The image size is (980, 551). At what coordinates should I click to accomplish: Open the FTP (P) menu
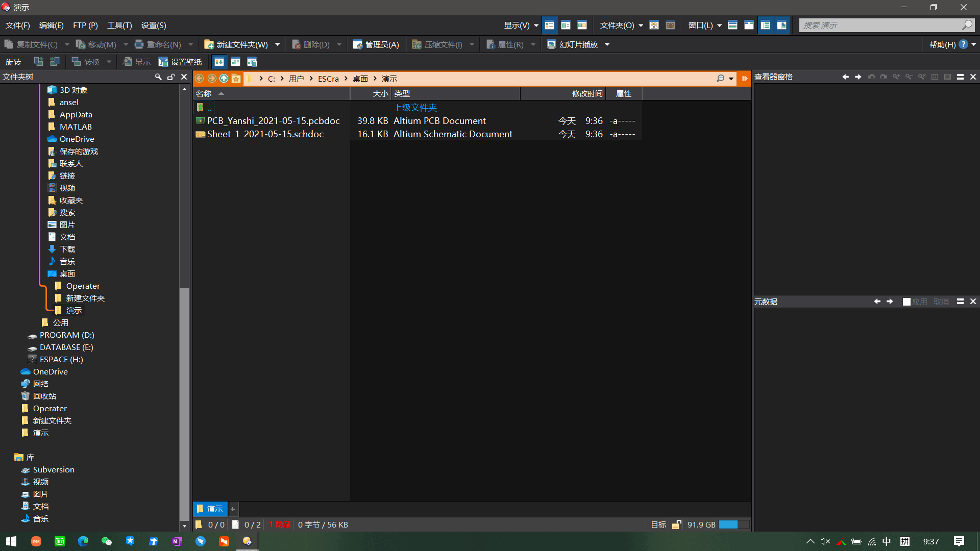pyautogui.click(x=85, y=26)
